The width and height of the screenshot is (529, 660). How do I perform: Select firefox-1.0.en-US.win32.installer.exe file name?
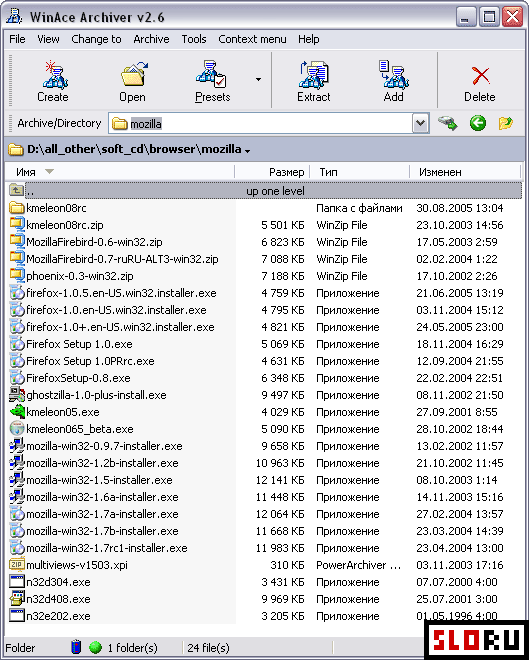pyautogui.click(x=116, y=310)
